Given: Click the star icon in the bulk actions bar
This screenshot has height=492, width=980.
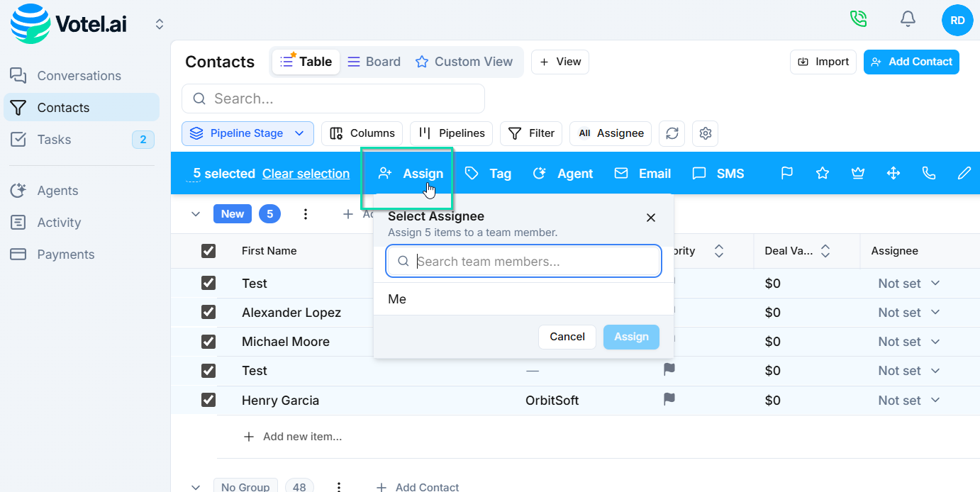Looking at the screenshot, I should 823,172.
